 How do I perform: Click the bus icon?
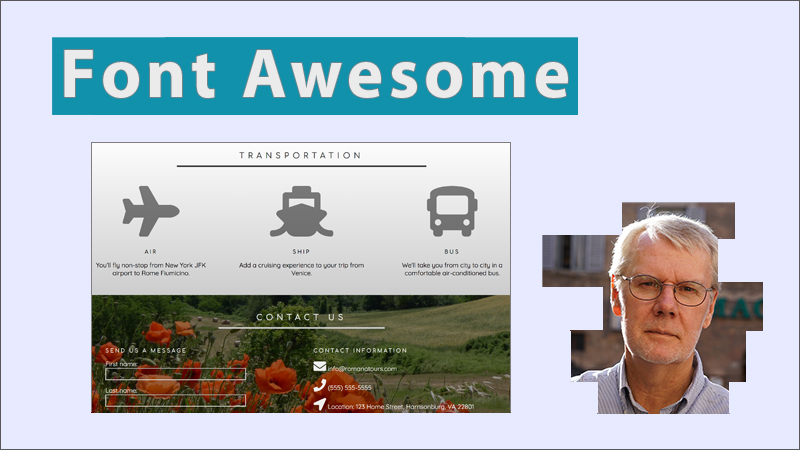[x=451, y=211]
